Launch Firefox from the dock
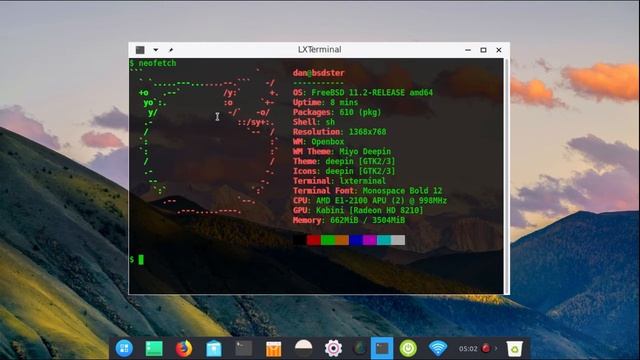This screenshot has width=640, height=360. pyautogui.click(x=184, y=349)
